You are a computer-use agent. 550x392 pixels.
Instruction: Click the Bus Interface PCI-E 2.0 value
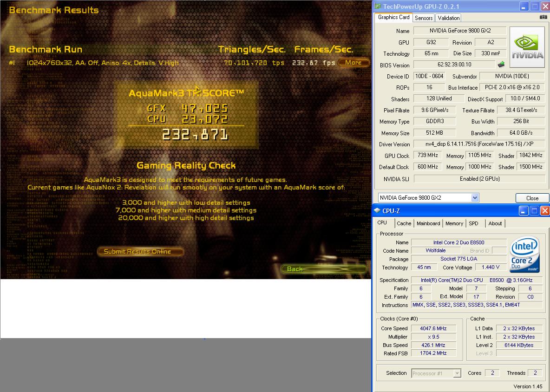pos(512,87)
